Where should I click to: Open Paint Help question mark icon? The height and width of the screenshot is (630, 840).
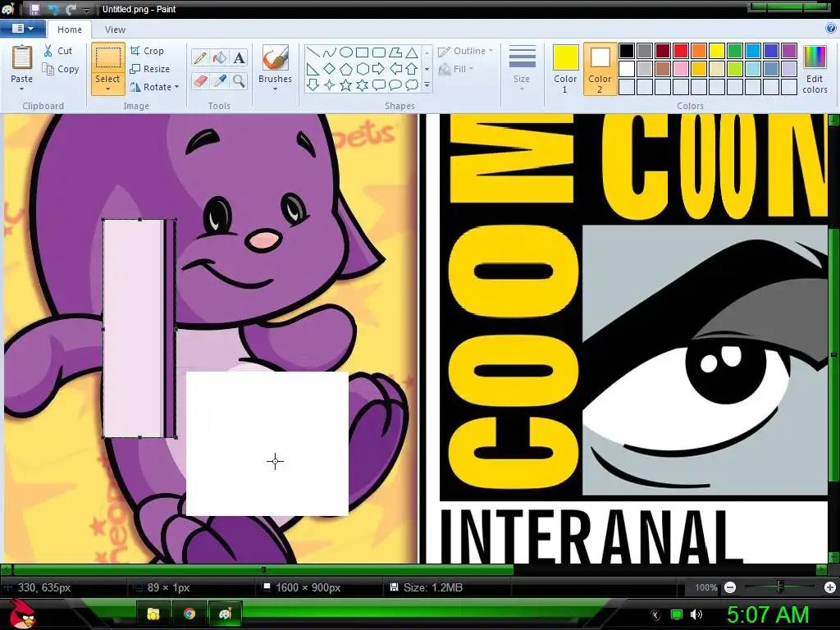[831, 28]
